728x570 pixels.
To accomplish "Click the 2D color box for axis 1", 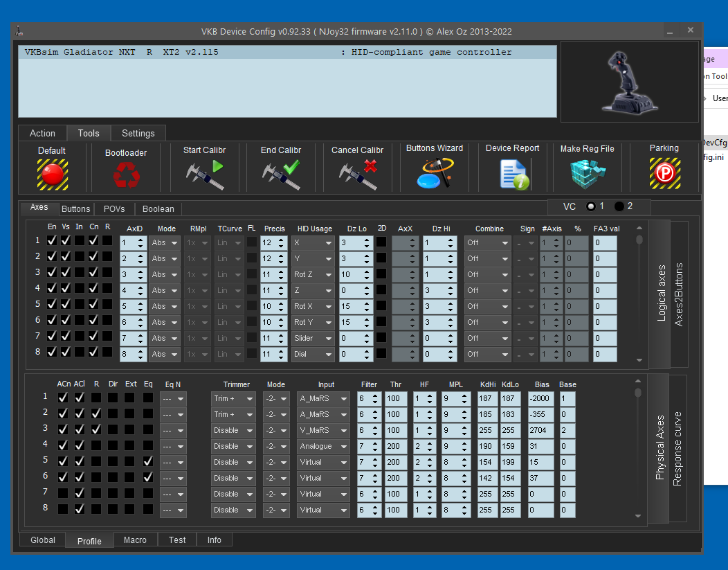I will tap(381, 242).
